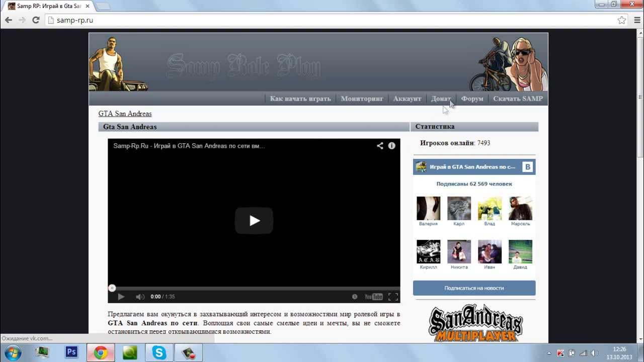Open the 'Скачать SAMP' menu item
The width and height of the screenshot is (644, 362).
tap(518, 99)
